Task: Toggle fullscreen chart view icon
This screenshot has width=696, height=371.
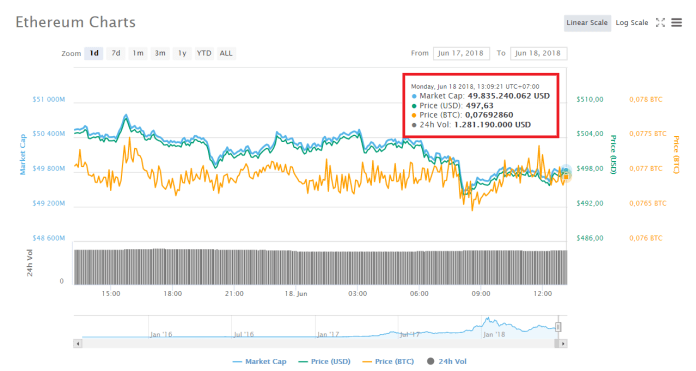Action: (x=660, y=23)
